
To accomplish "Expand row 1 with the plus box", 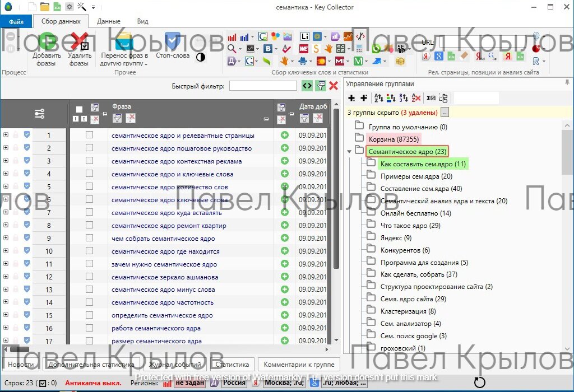I will [6, 134].
